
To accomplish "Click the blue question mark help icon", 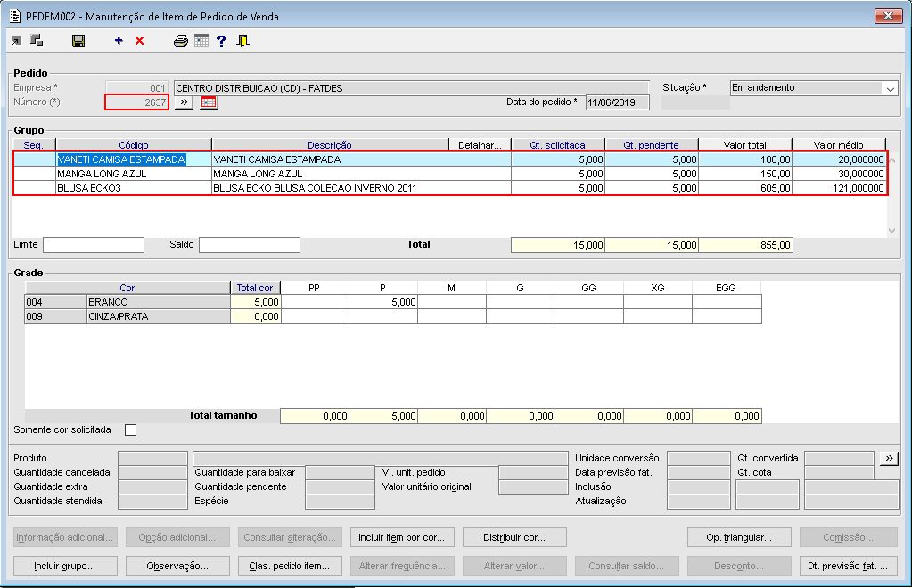I will pyautogui.click(x=221, y=40).
